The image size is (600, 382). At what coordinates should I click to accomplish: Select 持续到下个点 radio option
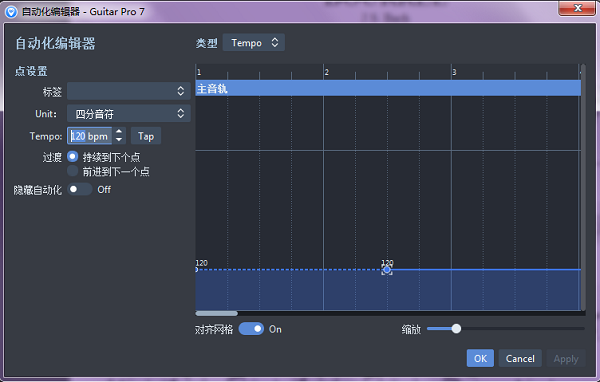coord(73,157)
